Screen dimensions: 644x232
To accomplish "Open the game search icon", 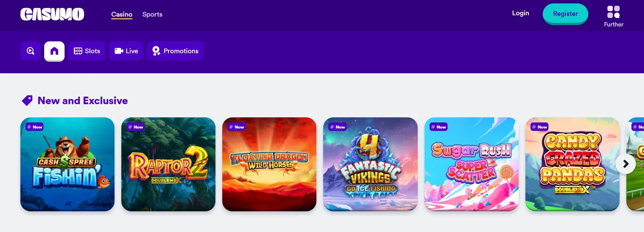I will tap(31, 51).
